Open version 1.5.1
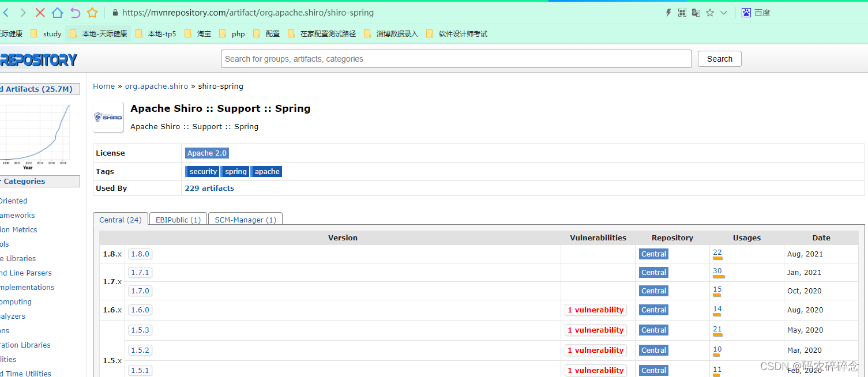 point(140,370)
